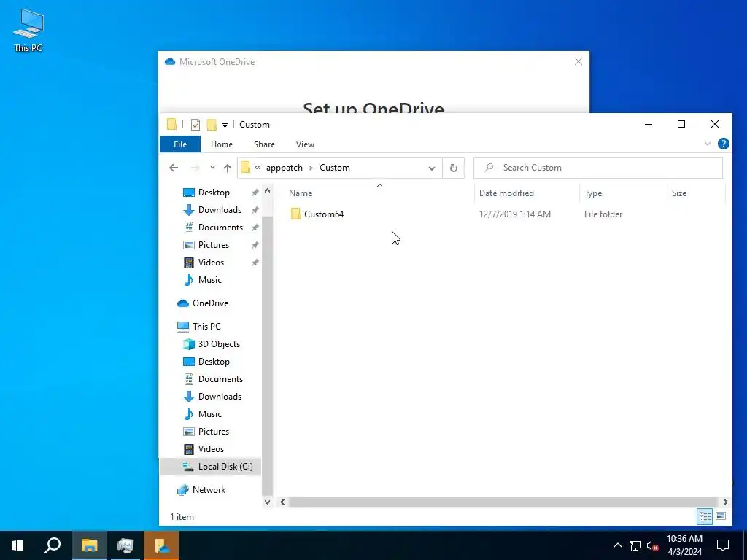Screen dimensions: 747x560
Task: Open recent locations dropdown arrow
Action: pyautogui.click(x=212, y=168)
